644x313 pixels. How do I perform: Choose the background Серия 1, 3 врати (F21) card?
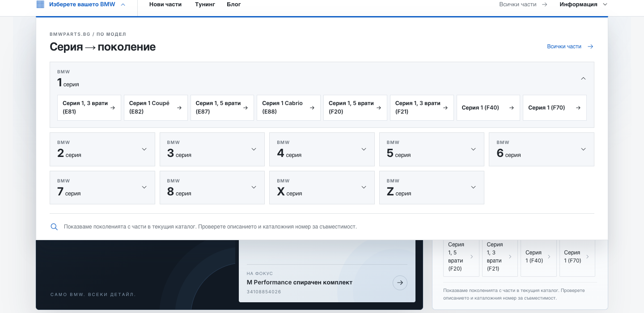(500, 258)
